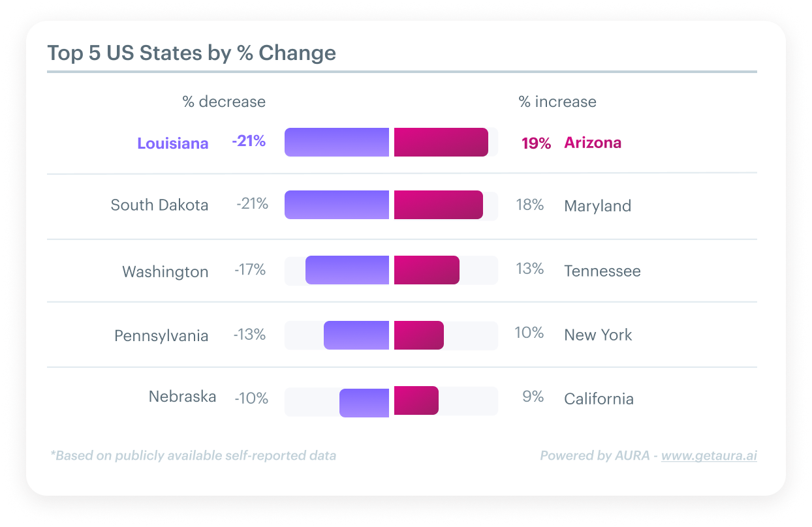Click the "Top 5 US States" title
The height and width of the screenshot is (527, 812).
[192, 53]
